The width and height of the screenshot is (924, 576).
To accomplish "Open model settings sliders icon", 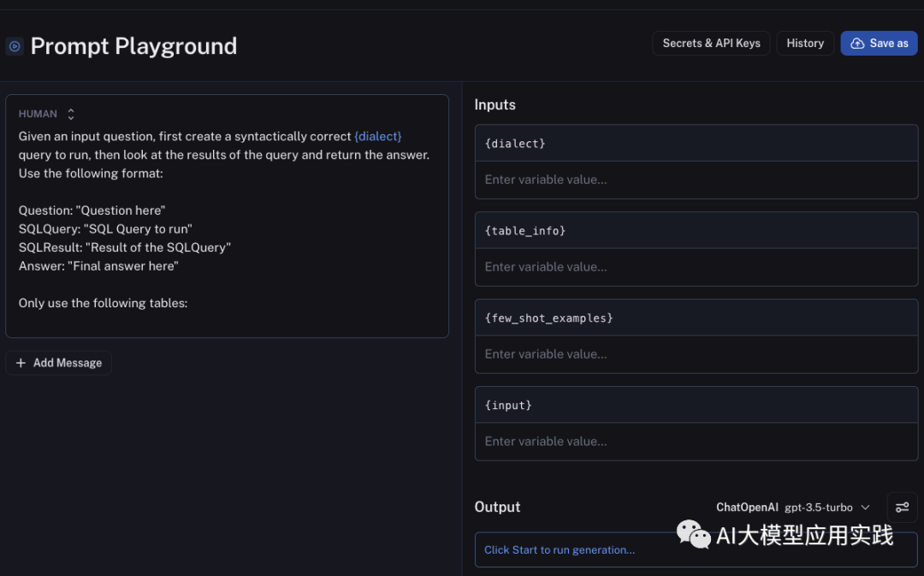I will tap(903, 507).
